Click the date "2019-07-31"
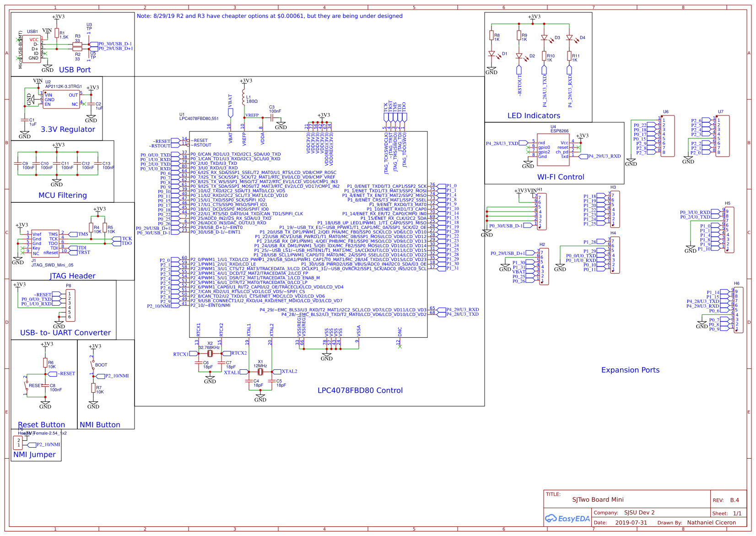 [x=632, y=522]
